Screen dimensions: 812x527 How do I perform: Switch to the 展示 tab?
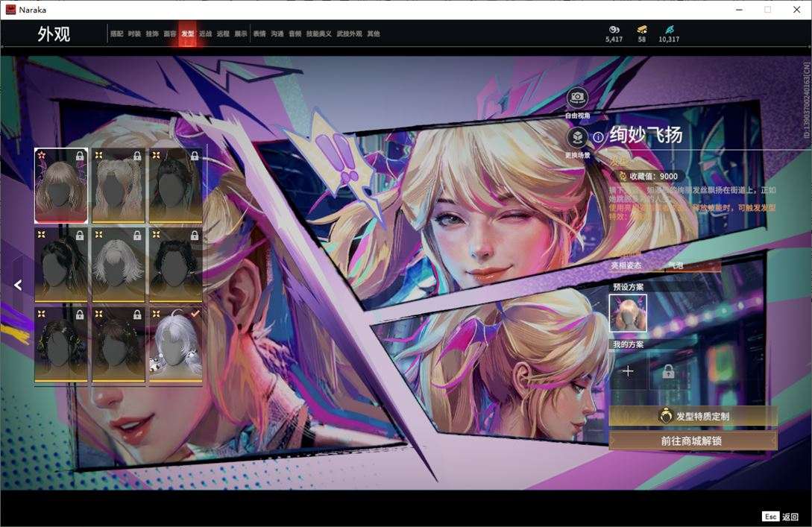[241, 34]
